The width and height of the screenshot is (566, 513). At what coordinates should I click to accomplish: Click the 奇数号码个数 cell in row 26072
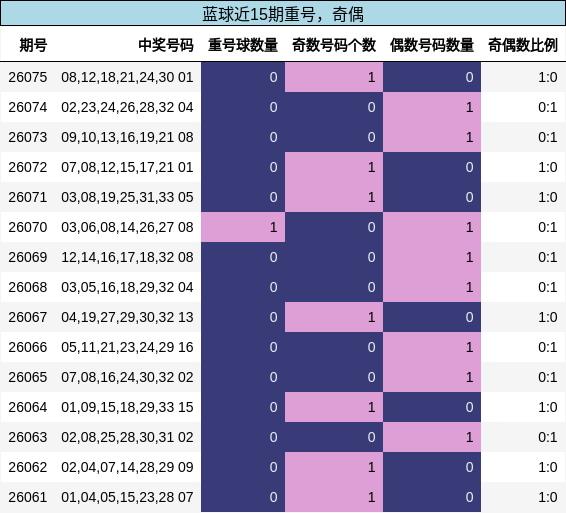(334, 167)
